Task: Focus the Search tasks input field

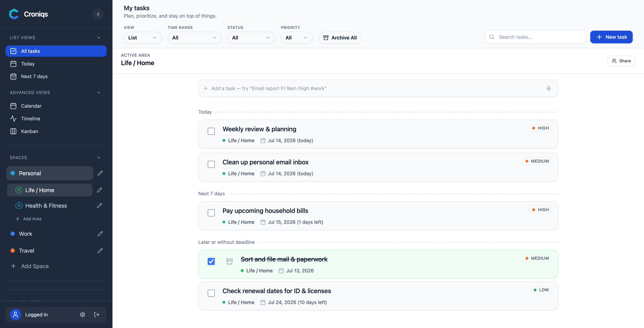Action: (535, 37)
